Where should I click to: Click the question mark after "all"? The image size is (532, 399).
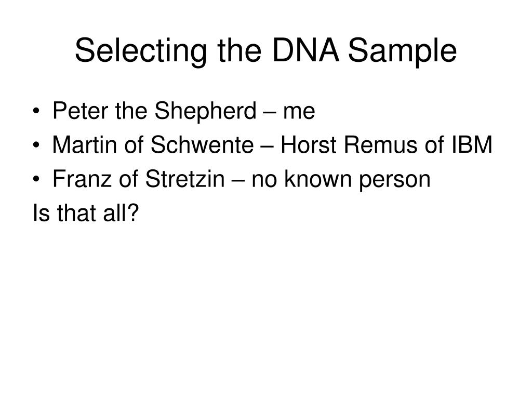click(x=134, y=212)
